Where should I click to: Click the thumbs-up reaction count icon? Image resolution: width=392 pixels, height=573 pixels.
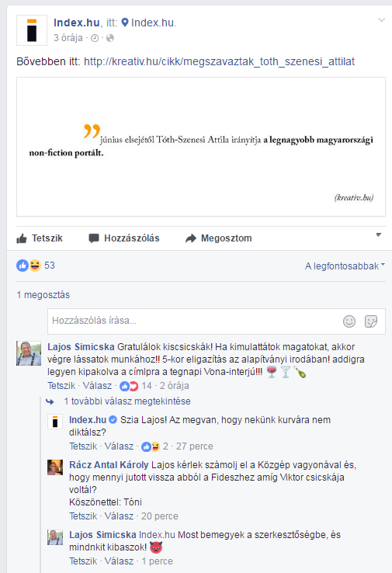23,266
